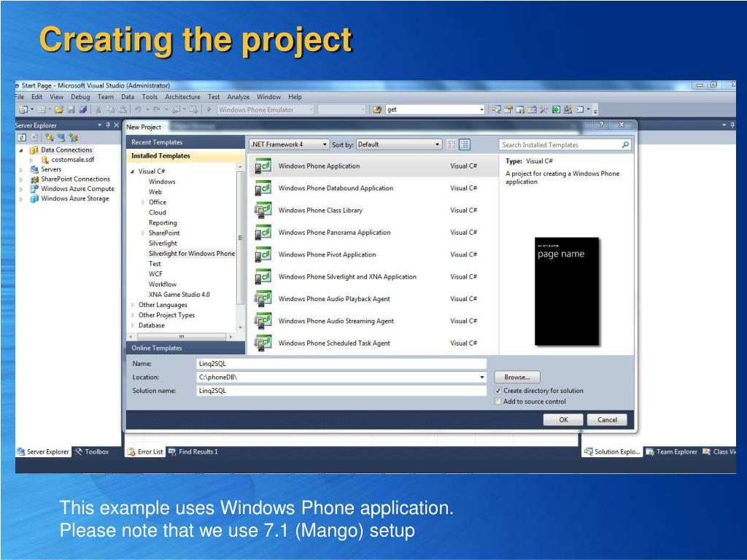The height and width of the screenshot is (560, 747).
Task: Open the Architecture menu
Action: tap(182, 97)
